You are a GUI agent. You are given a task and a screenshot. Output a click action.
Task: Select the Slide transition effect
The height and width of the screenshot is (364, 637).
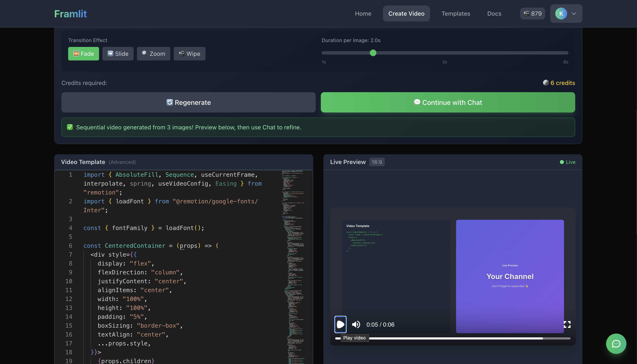118,54
